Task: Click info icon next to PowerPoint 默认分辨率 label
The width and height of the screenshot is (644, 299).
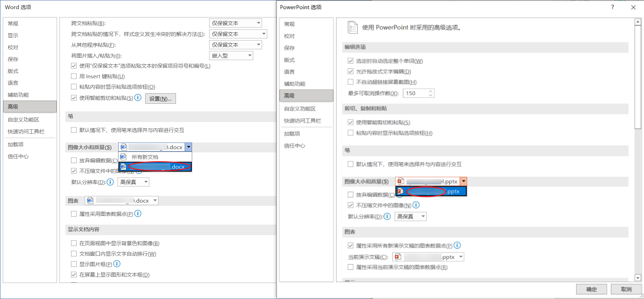Action: [x=387, y=217]
